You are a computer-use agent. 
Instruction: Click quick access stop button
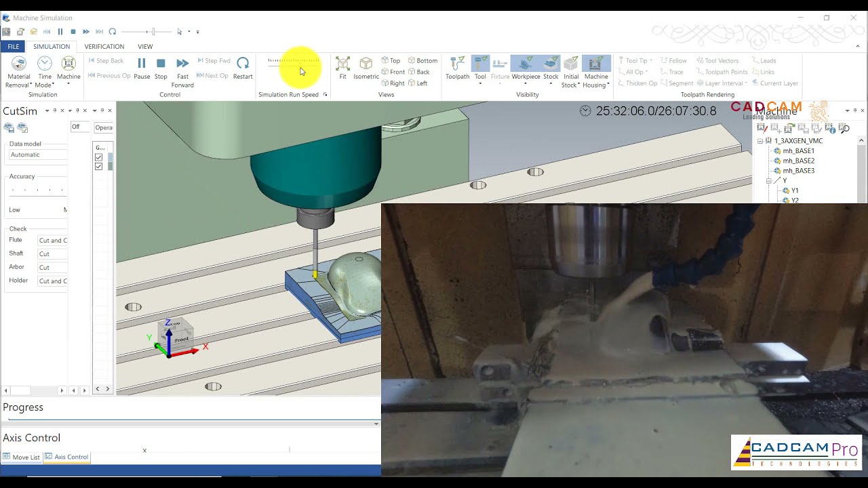73,31
